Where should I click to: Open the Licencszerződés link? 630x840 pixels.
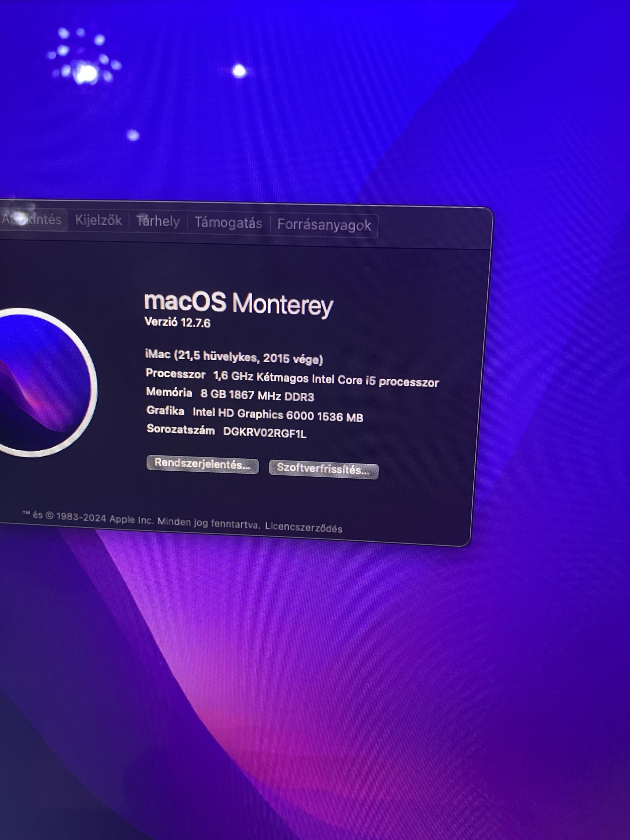303,527
